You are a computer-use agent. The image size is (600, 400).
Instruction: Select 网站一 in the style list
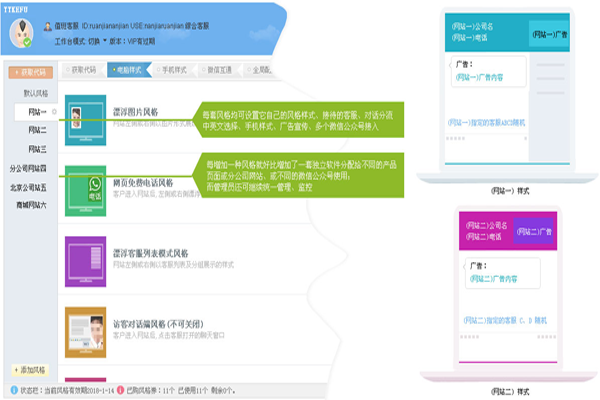[37, 112]
